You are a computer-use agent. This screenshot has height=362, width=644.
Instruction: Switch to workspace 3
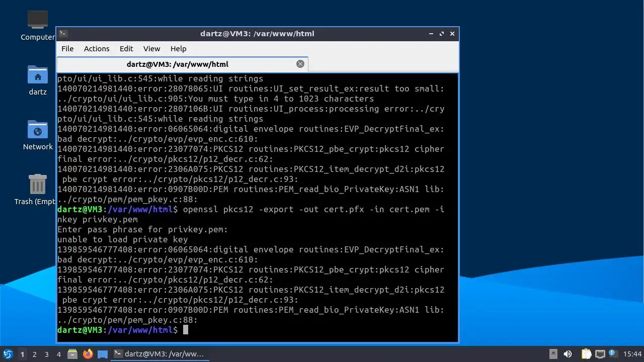pos(46,354)
